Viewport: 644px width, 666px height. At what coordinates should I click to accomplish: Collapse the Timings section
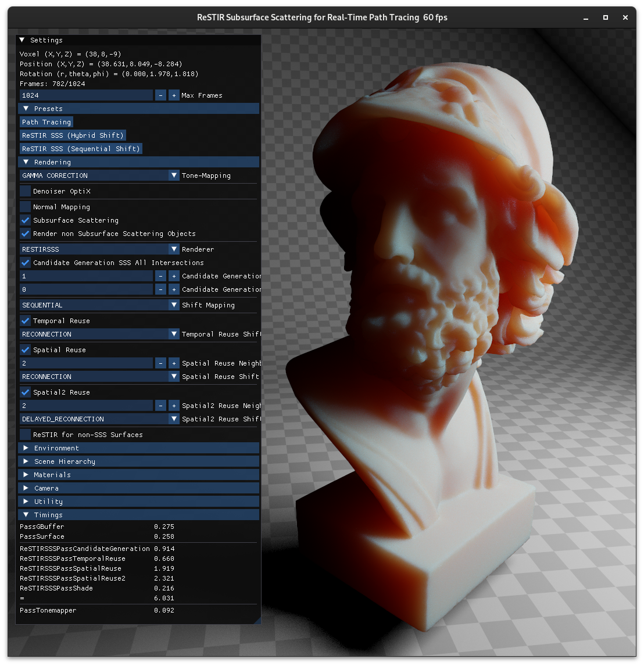(138, 515)
